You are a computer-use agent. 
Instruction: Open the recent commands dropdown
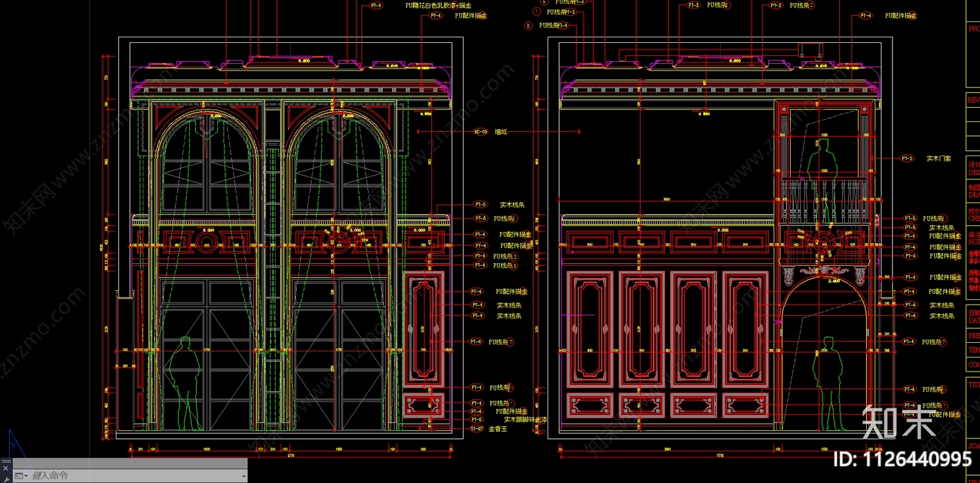[21, 476]
